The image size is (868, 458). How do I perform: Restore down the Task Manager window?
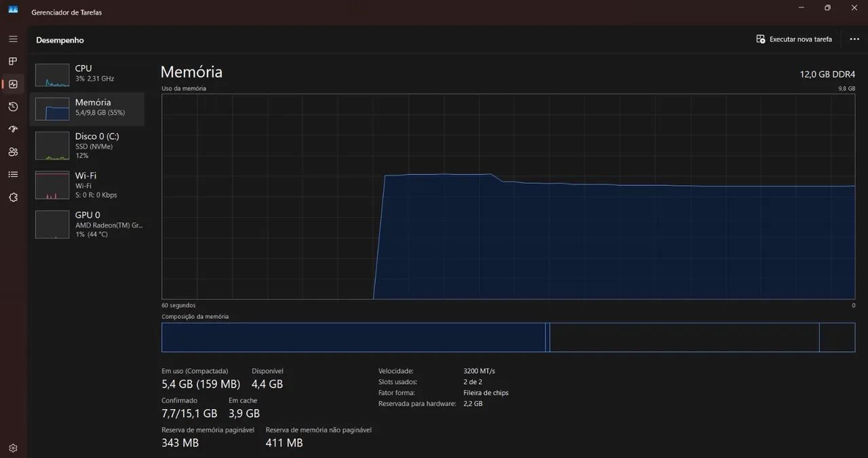pos(827,7)
